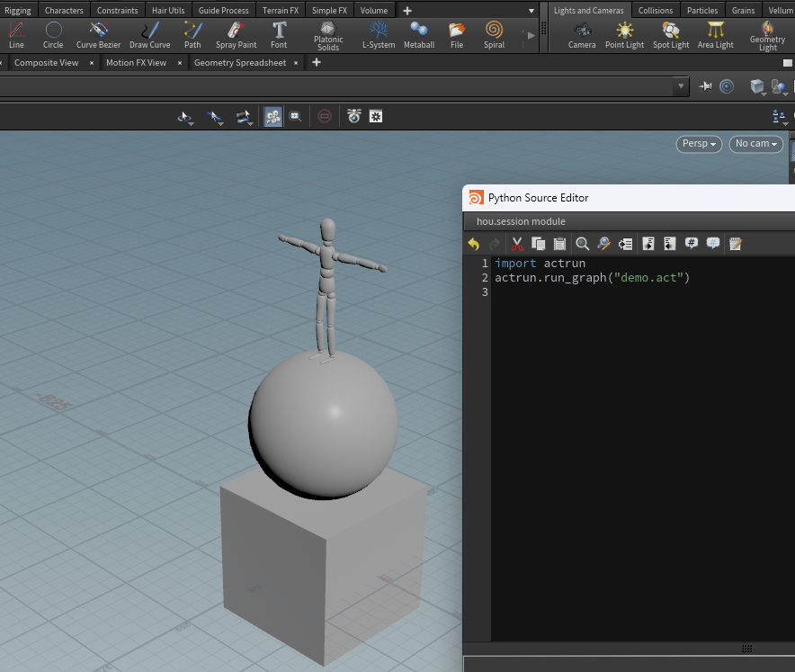
Task: Toggle the pin on the network path bar
Action: pyautogui.click(x=704, y=86)
